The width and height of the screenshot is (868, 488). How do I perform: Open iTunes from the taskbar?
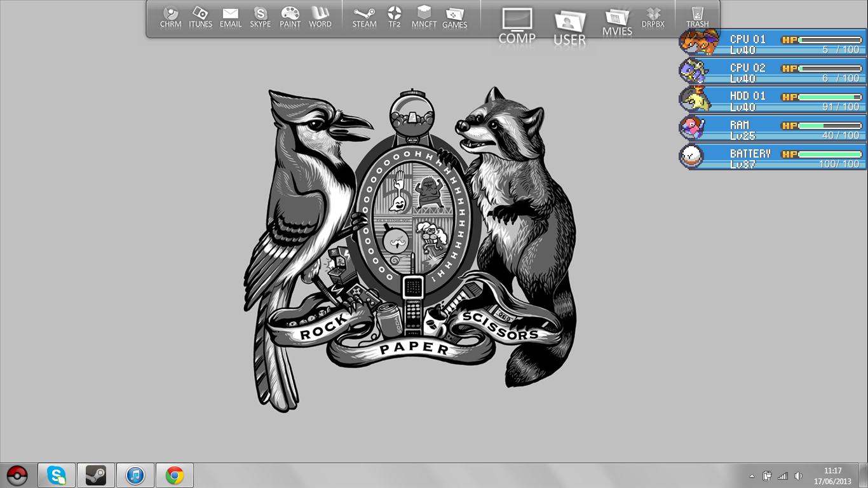coord(135,475)
